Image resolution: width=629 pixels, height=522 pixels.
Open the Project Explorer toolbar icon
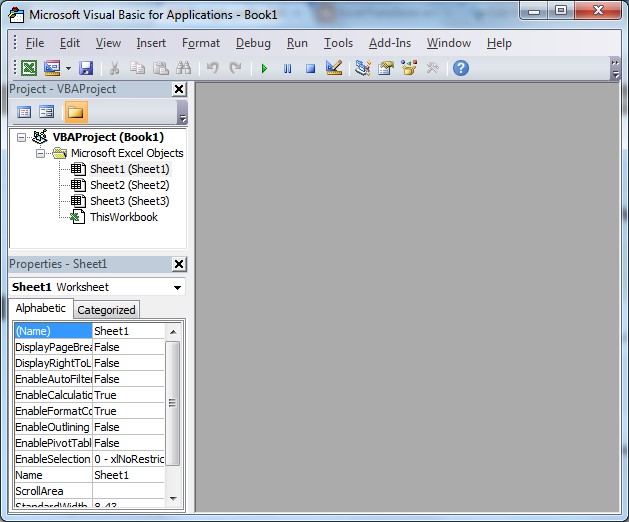363,68
